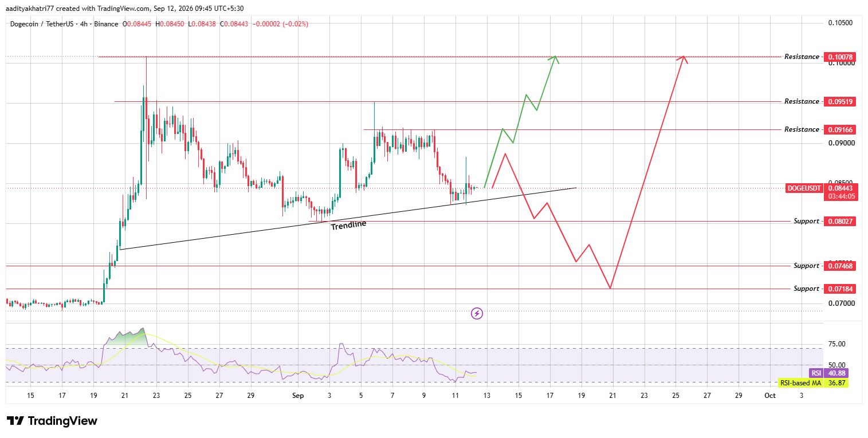Click the topmost Resistance text label

pos(802,57)
